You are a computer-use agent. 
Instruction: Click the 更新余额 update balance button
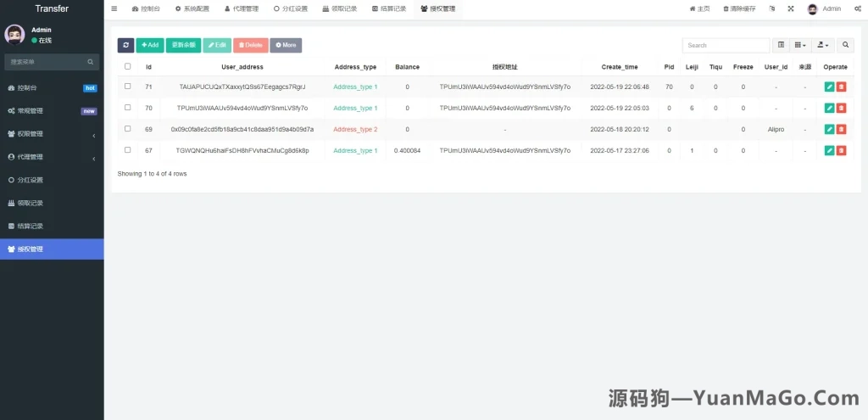(183, 46)
